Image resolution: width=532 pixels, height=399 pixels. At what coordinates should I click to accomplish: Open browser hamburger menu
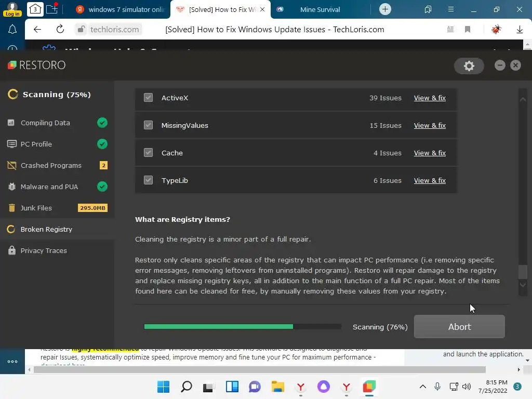click(x=450, y=9)
